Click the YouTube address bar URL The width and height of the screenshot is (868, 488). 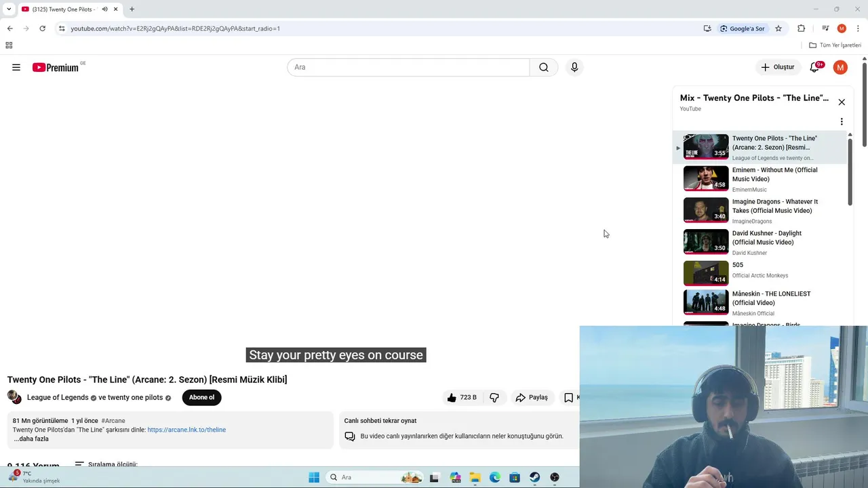click(x=176, y=28)
